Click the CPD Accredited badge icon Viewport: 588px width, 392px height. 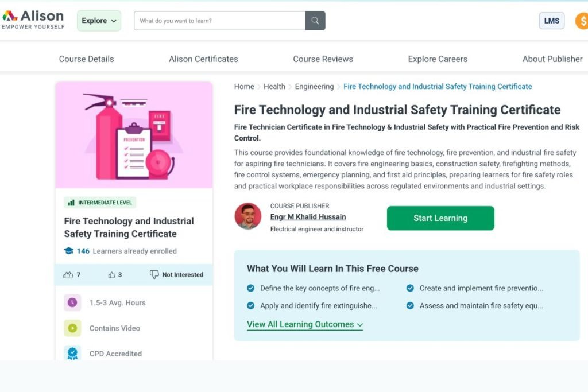(72, 353)
